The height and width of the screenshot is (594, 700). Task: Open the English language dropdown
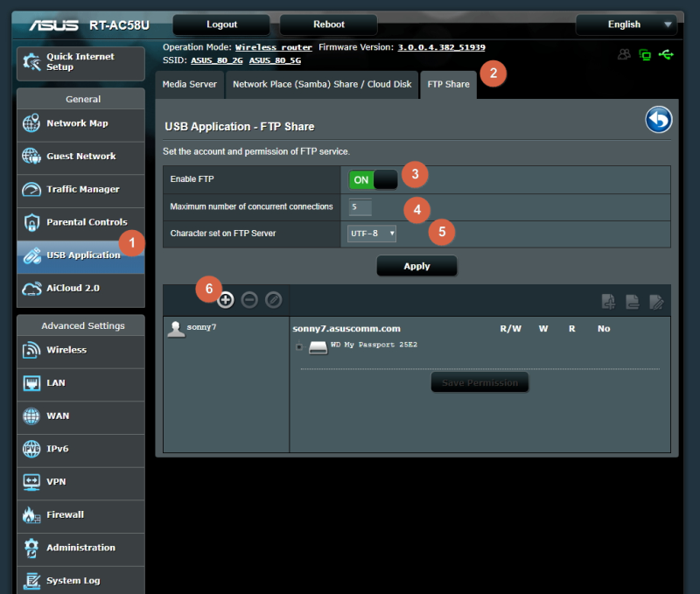click(x=626, y=24)
